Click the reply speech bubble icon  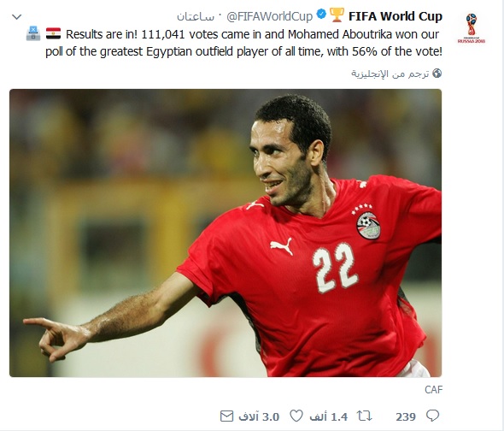pyautogui.click(x=432, y=416)
